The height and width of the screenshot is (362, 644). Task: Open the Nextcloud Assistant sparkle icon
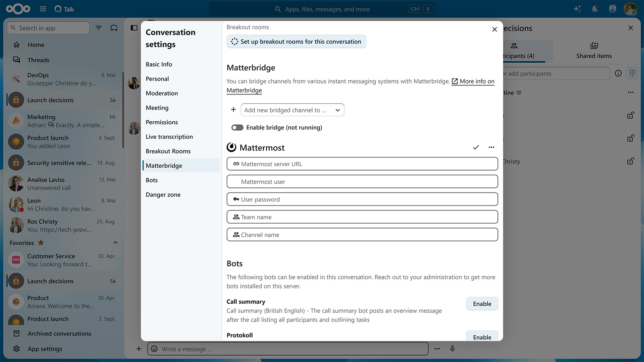[577, 9]
